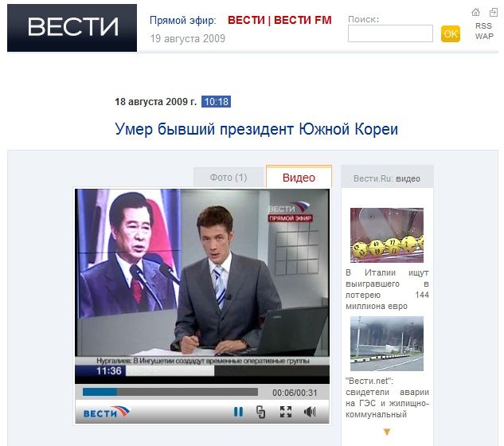Open the Italian lottery video thumbnail
The width and height of the screenshot is (504, 446).
[x=387, y=235]
